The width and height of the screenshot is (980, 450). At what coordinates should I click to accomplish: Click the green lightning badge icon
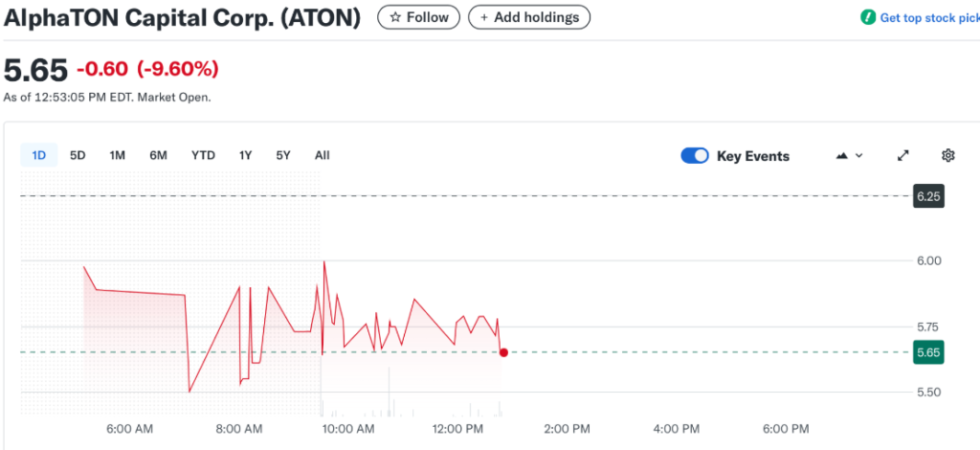pyautogui.click(x=868, y=18)
